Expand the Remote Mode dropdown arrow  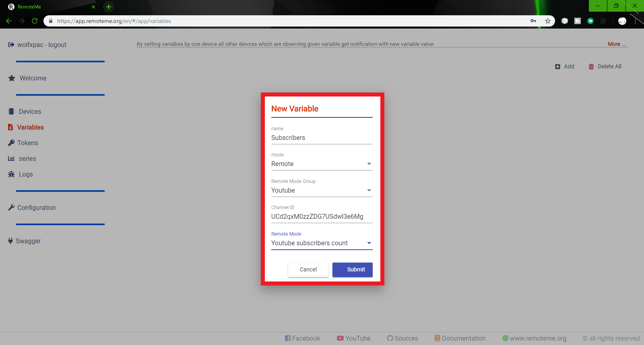pyautogui.click(x=369, y=243)
